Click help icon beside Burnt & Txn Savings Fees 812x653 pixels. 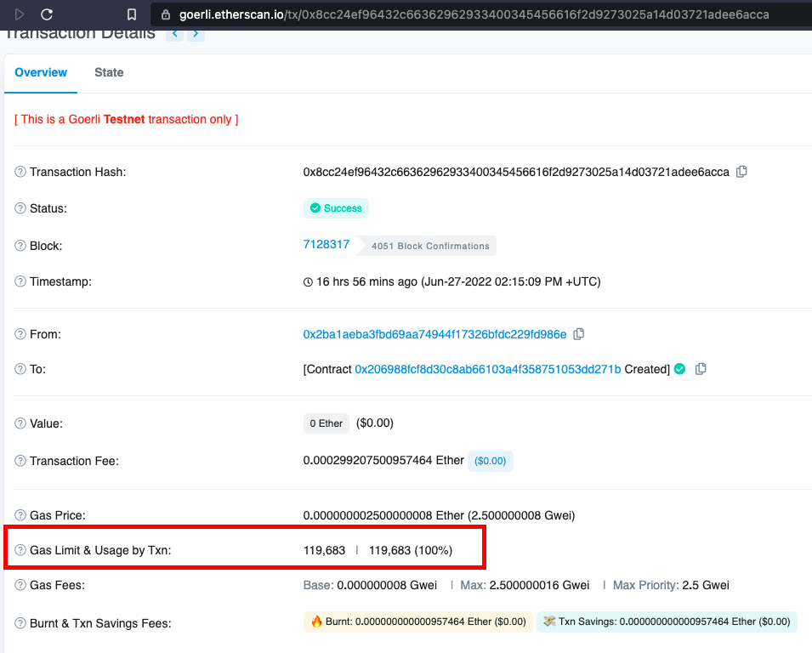point(20,623)
